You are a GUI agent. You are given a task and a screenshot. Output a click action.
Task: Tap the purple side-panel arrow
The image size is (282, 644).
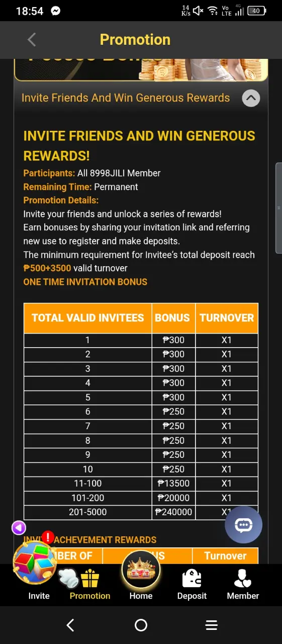click(x=19, y=528)
